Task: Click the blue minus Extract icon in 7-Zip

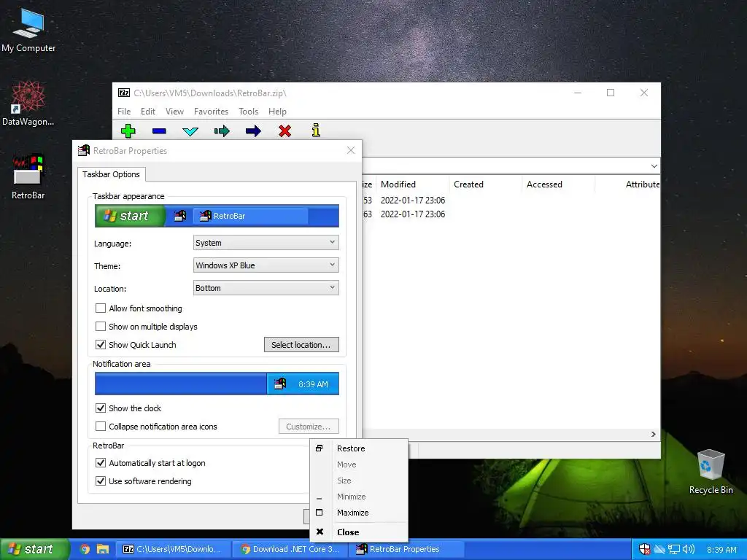Action: pyautogui.click(x=159, y=131)
